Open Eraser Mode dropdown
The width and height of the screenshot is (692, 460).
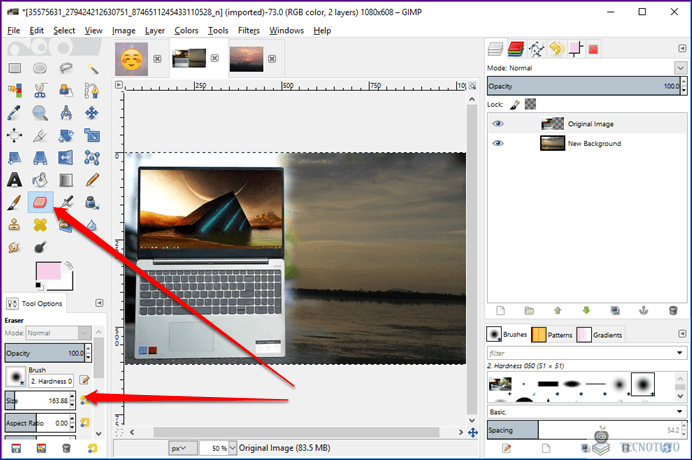[x=84, y=333]
